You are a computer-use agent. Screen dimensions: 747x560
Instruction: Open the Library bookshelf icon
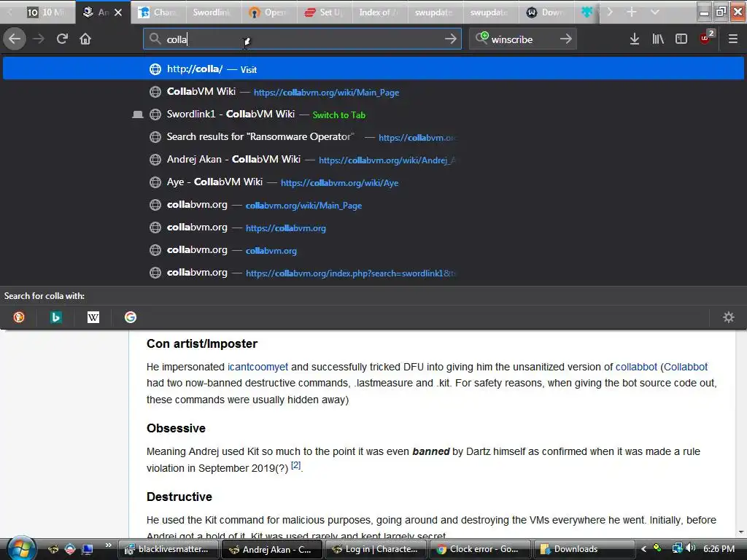pos(658,39)
